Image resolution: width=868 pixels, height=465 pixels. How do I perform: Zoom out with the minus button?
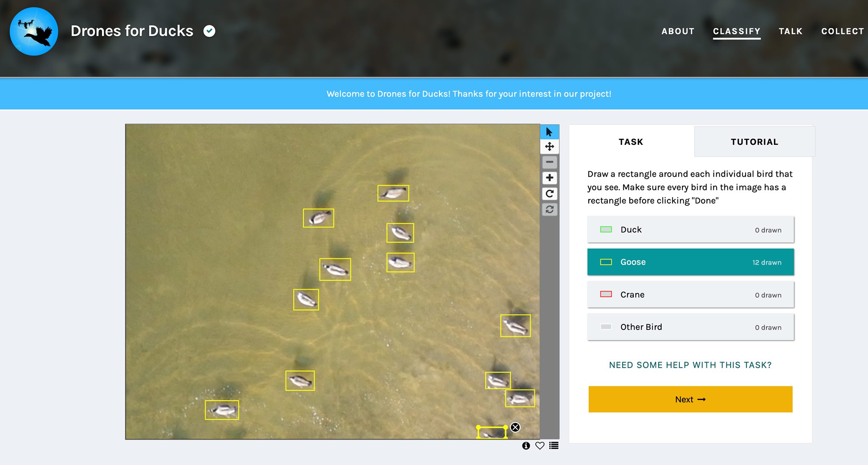(549, 162)
